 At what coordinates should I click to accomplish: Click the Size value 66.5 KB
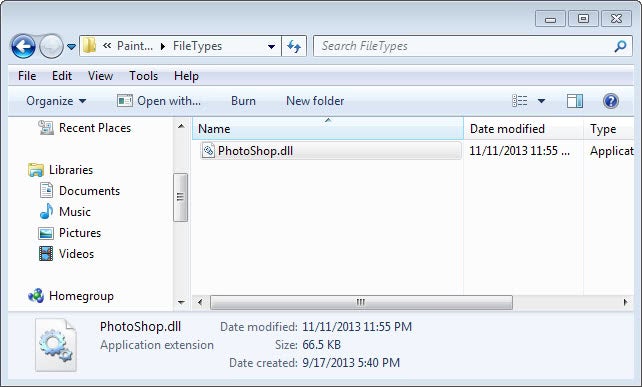tap(321, 345)
